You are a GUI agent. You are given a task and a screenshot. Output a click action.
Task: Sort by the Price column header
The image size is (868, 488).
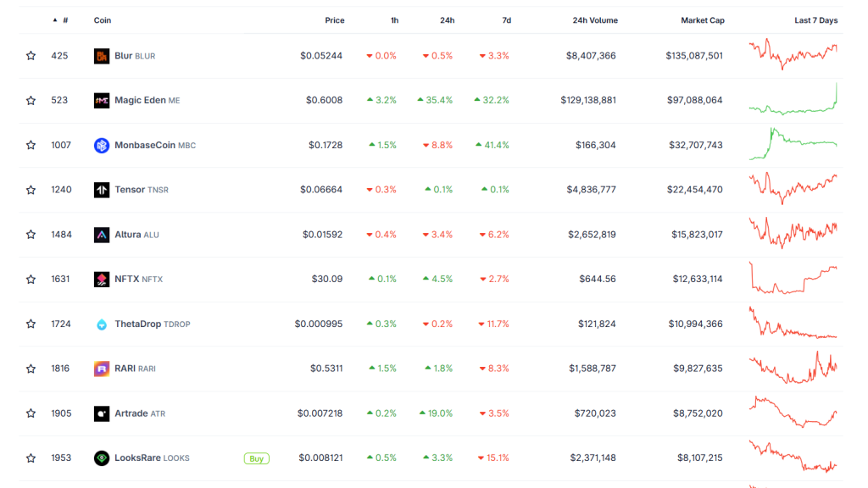pos(334,20)
